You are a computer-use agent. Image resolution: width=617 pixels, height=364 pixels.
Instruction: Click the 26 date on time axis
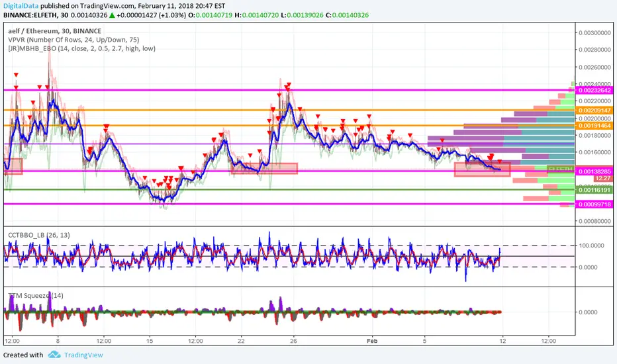click(293, 341)
